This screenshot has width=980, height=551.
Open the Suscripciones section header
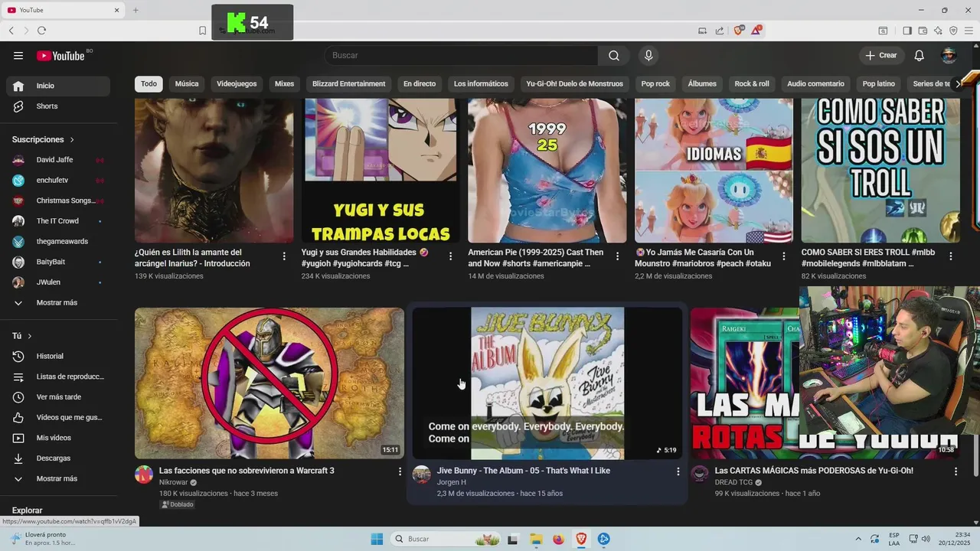44,139
